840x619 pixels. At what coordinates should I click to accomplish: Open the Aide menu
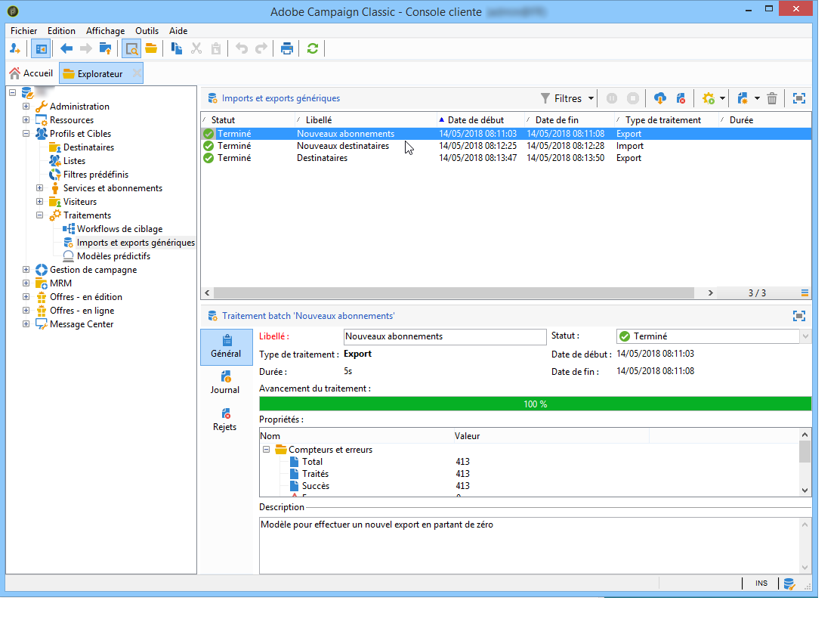tap(178, 30)
